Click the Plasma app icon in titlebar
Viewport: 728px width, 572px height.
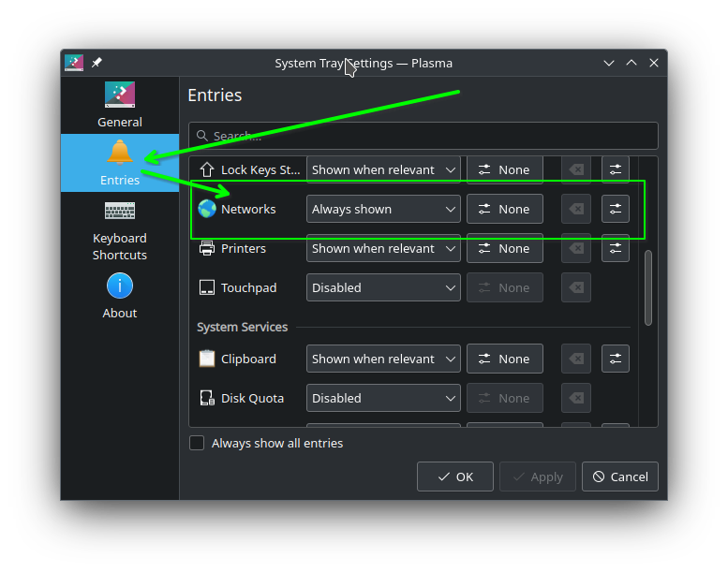74,63
